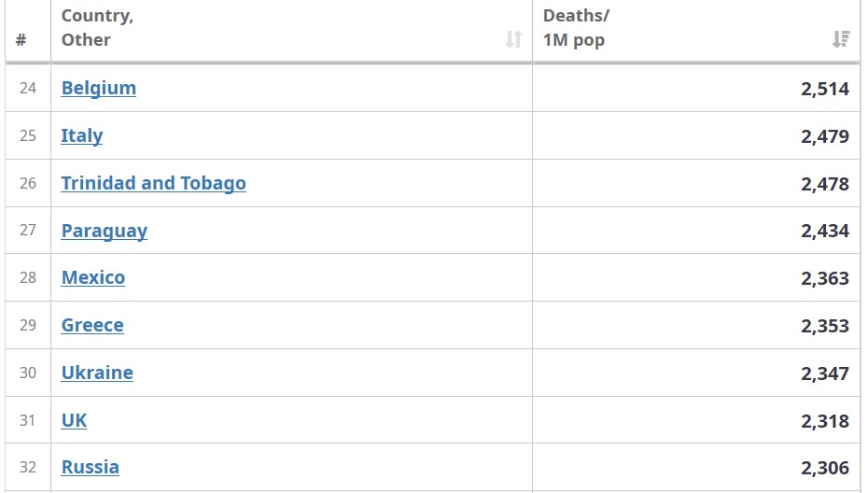Select Mexico's 2,363 value cell
The width and height of the screenshot is (868, 493).
click(696, 277)
